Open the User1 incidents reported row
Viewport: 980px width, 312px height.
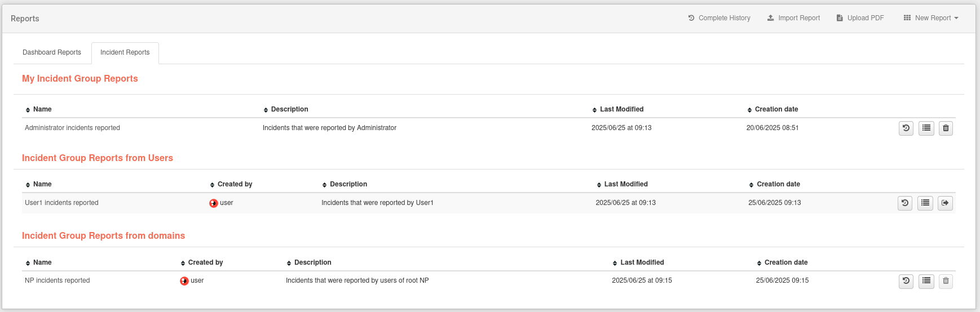(488, 203)
